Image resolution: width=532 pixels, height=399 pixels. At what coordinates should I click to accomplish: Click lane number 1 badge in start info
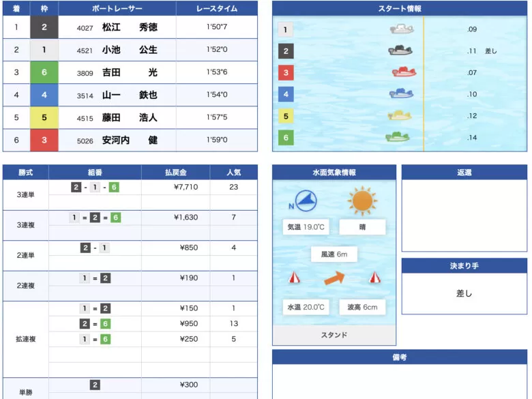point(285,29)
